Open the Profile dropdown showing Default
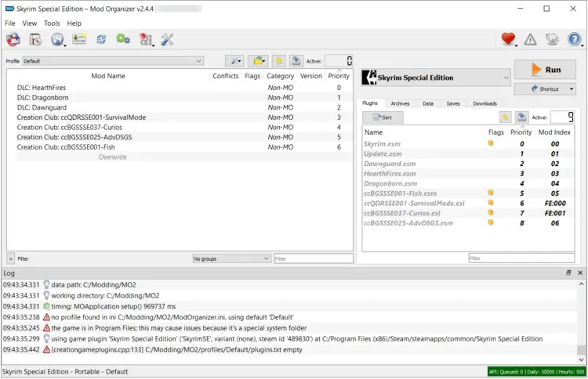Viewport: 588px width, 379px height. [113, 60]
